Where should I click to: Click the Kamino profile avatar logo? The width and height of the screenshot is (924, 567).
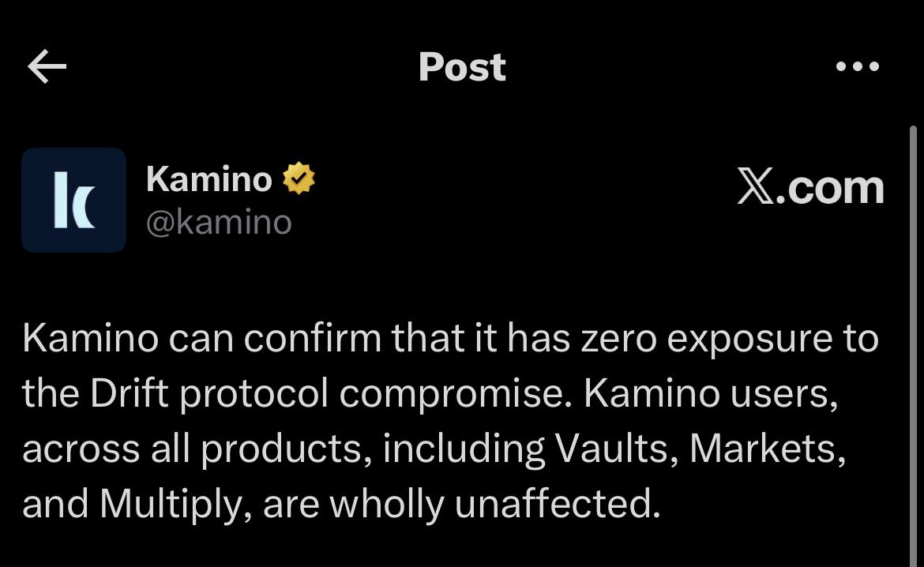tap(73, 200)
